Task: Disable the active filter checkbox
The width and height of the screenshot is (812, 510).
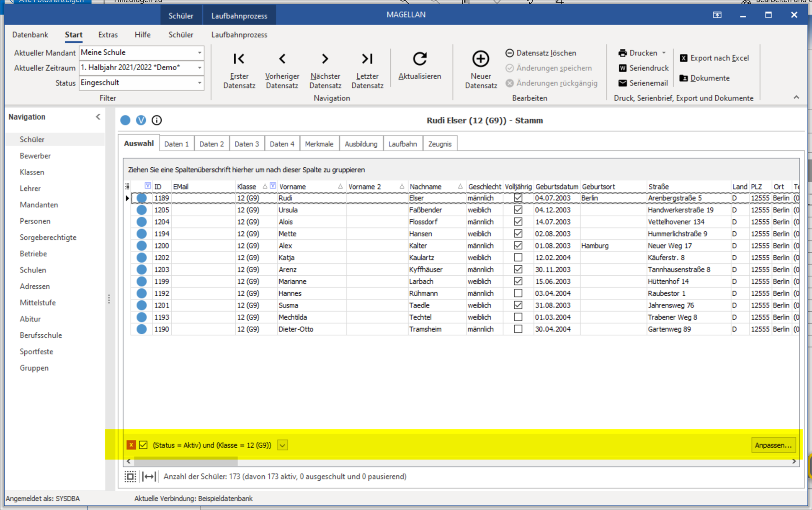Action: tap(143, 445)
